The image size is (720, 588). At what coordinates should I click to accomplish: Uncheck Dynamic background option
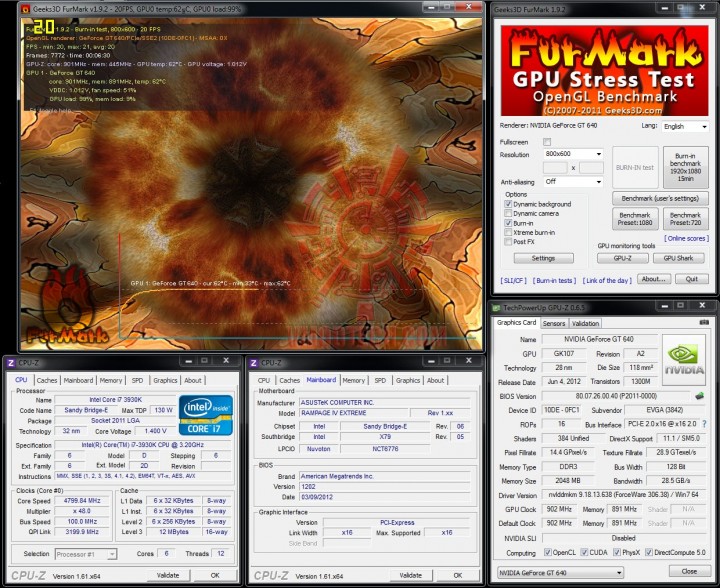508,204
